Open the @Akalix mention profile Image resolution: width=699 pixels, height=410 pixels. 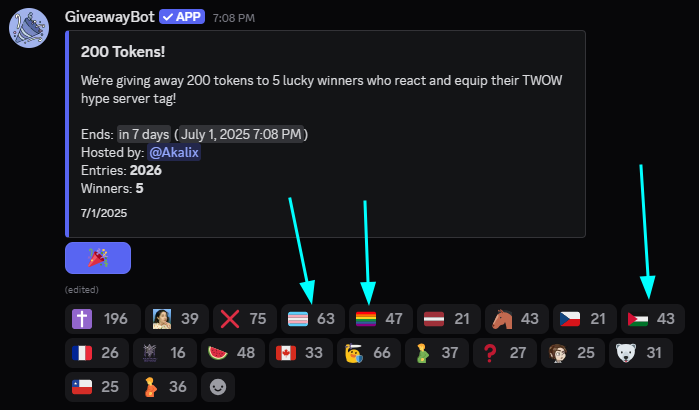[x=174, y=152]
